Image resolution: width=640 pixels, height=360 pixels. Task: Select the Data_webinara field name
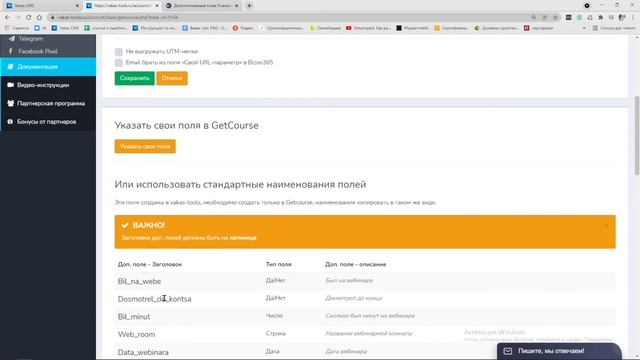tap(143, 352)
